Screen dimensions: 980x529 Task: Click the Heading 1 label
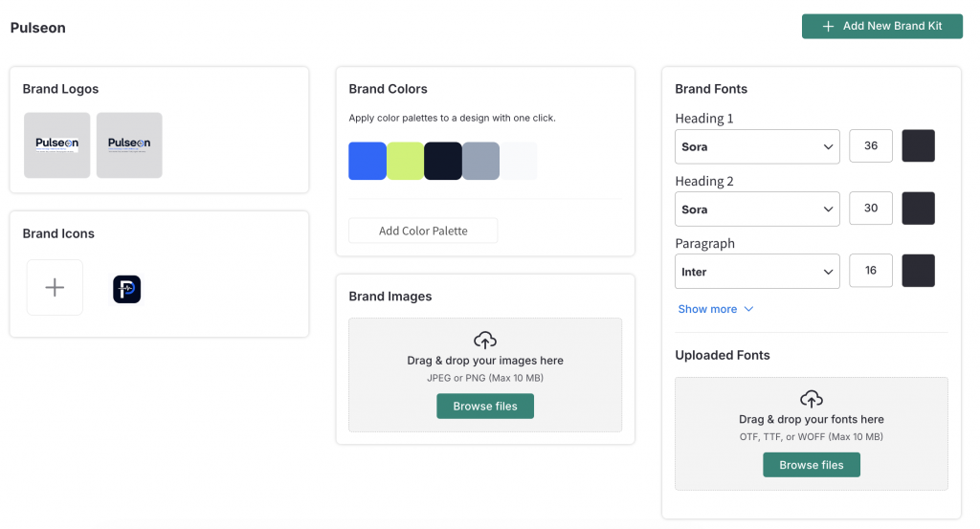704,118
